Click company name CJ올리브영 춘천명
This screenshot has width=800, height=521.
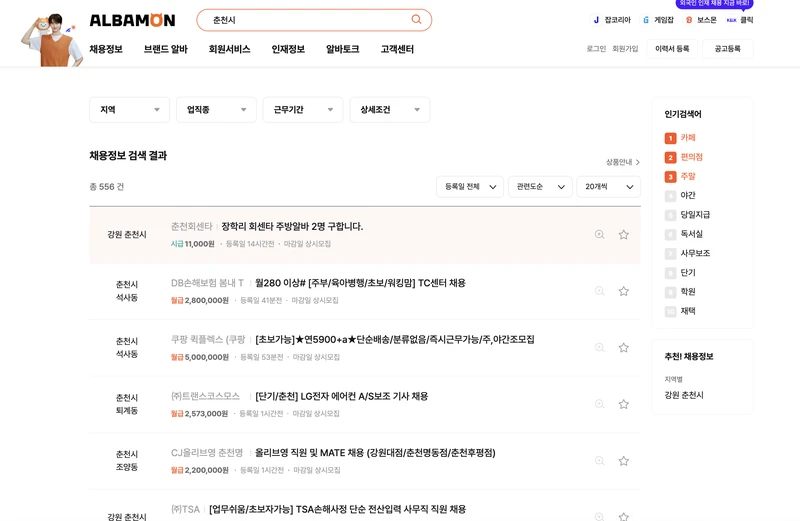[207, 453]
